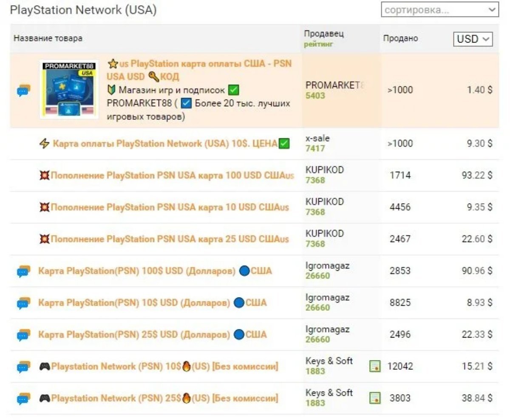Click gamepad icon of PSN 25$ listing
This screenshot has height=420, width=510.
coord(45,398)
